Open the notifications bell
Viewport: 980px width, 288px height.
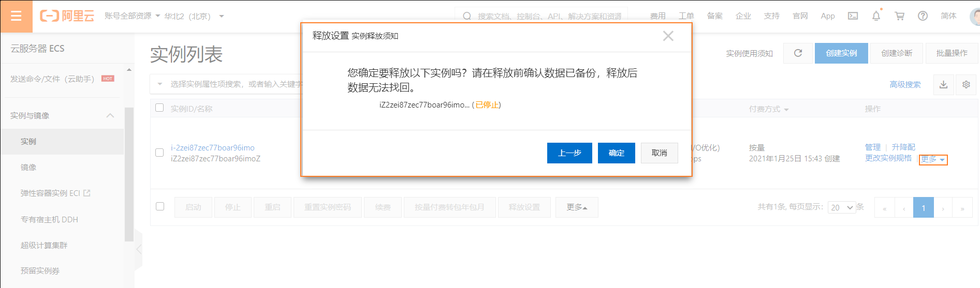coord(876,16)
